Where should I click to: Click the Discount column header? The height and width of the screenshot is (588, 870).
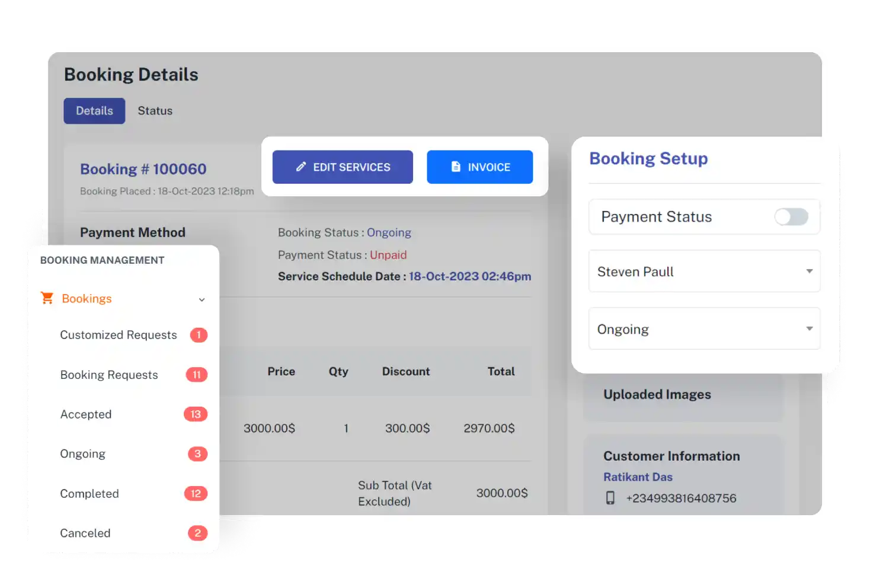point(406,372)
